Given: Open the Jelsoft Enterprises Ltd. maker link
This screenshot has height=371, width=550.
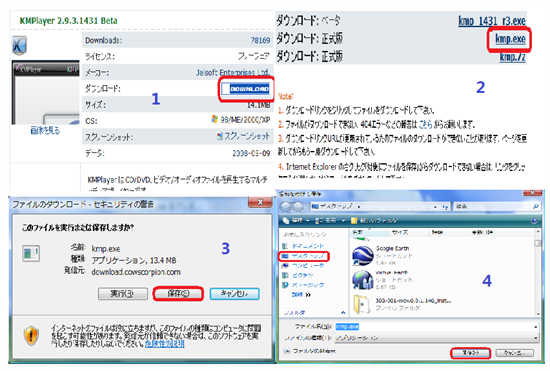Looking at the screenshot, I should (x=233, y=73).
